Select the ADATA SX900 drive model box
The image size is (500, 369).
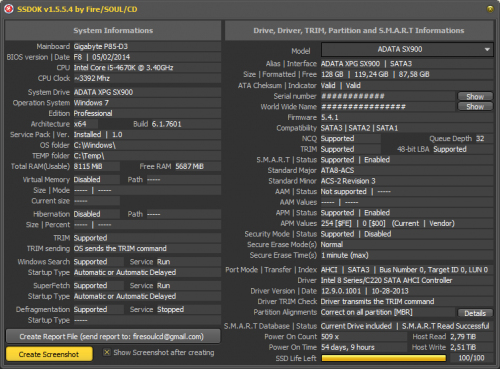click(407, 49)
